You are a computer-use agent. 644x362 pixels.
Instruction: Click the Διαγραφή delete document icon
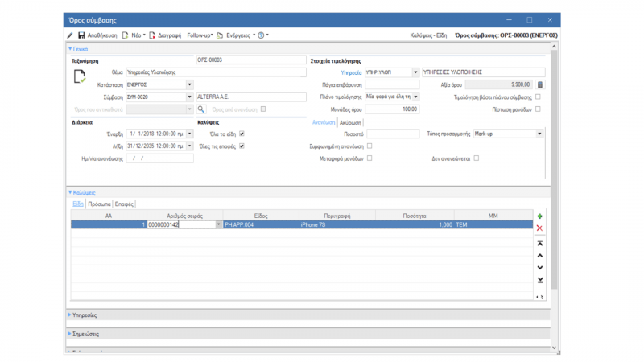pyautogui.click(x=152, y=35)
